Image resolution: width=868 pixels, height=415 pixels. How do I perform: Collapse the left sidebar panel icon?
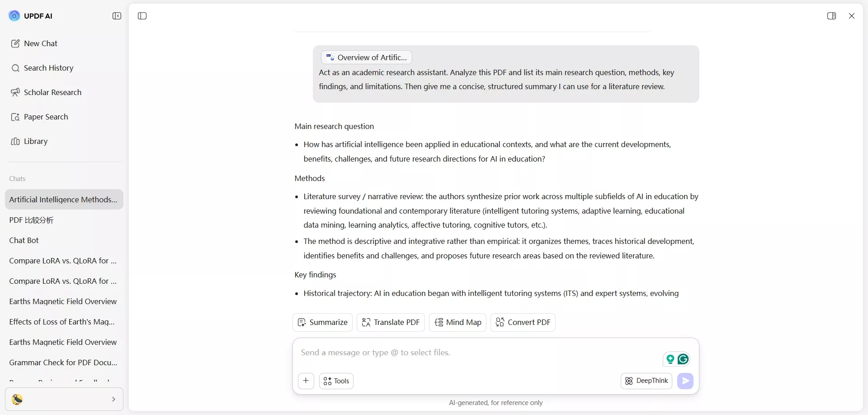(x=117, y=16)
